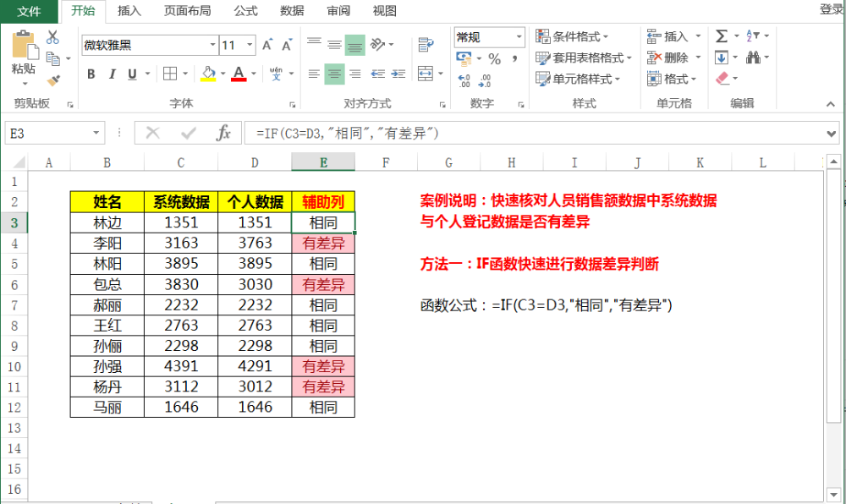Click the text orientation icon
The height and width of the screenshot is (504, 846).
(x=377, y=44)
